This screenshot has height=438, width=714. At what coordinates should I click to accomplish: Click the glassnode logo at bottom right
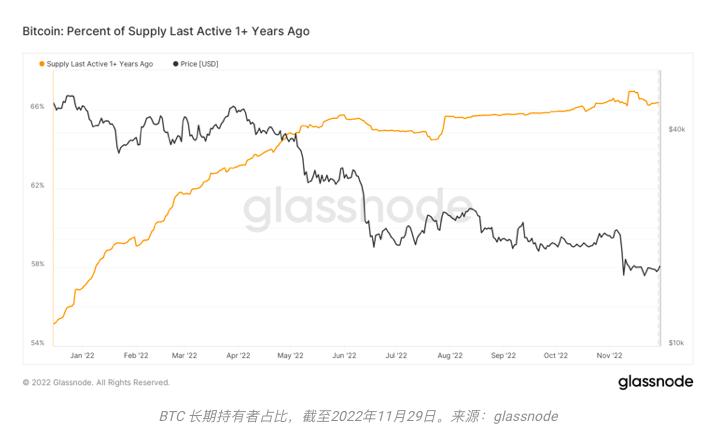click(654, 382)
